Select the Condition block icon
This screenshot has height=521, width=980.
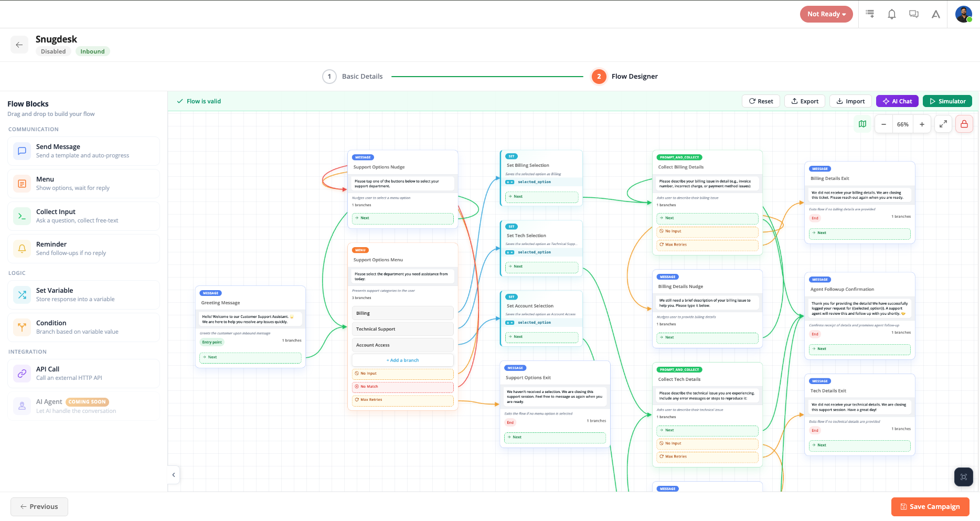click(x=22, y=327)
